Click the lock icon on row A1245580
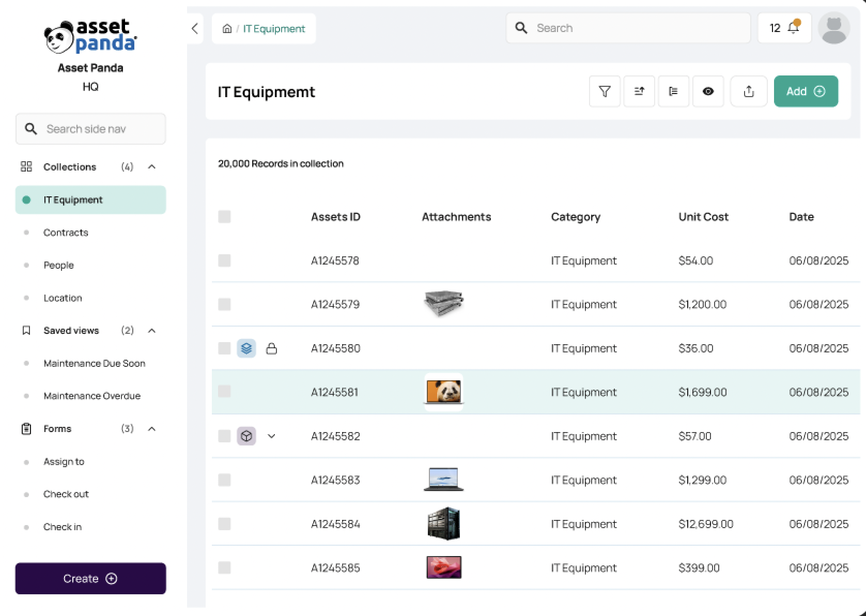This screenshot has width=866, height=616. (271, 349)
